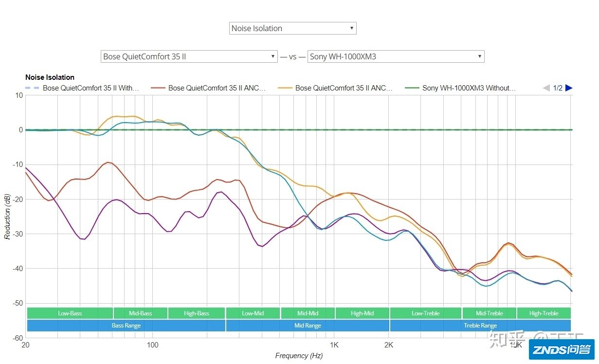
Task: Hide the orange Bose QuietComfort 35 II ANC series
Action: (x=335, y=88)
